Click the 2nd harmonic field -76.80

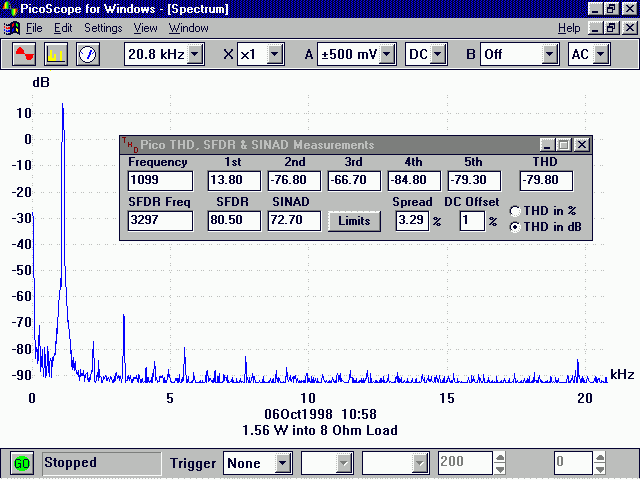294,181
